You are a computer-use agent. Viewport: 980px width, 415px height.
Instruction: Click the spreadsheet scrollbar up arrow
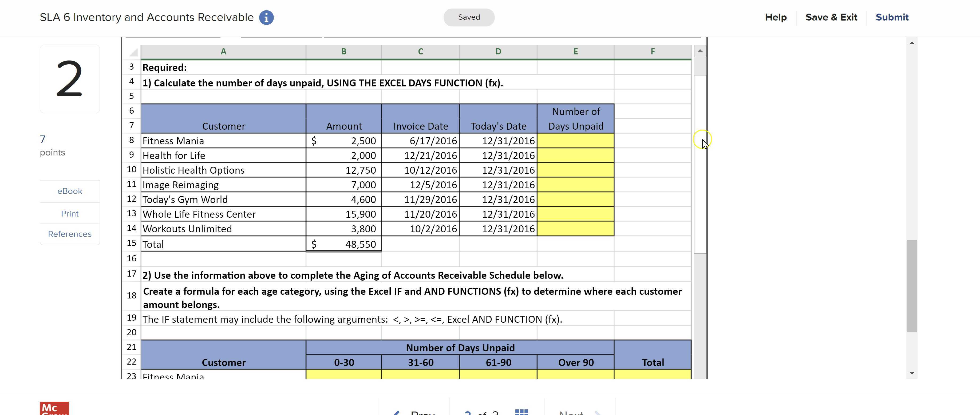click(x=700, y=51)
